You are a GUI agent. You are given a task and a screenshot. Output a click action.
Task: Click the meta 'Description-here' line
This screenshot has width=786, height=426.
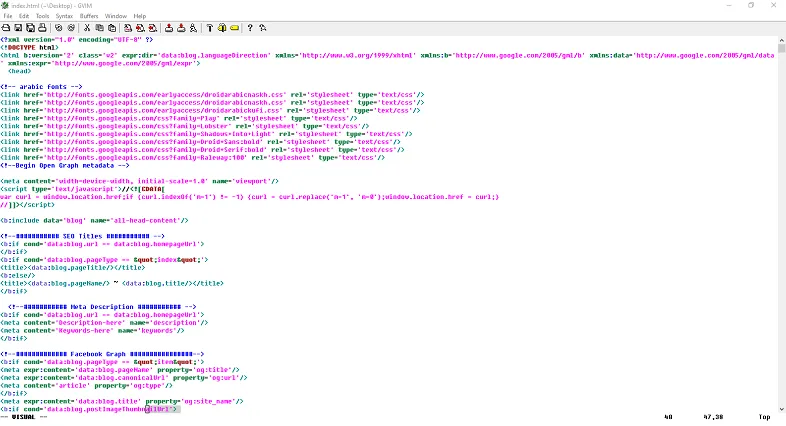(x=104, y=323)
